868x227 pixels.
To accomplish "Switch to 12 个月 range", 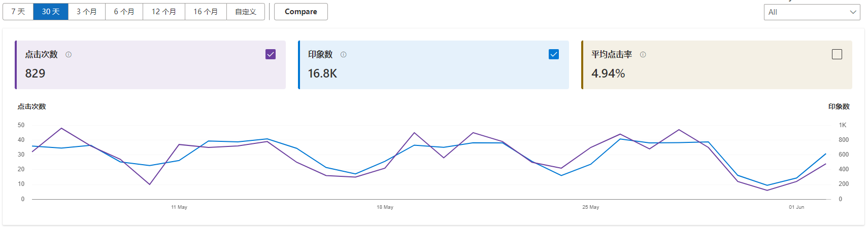I will [164, 12].
